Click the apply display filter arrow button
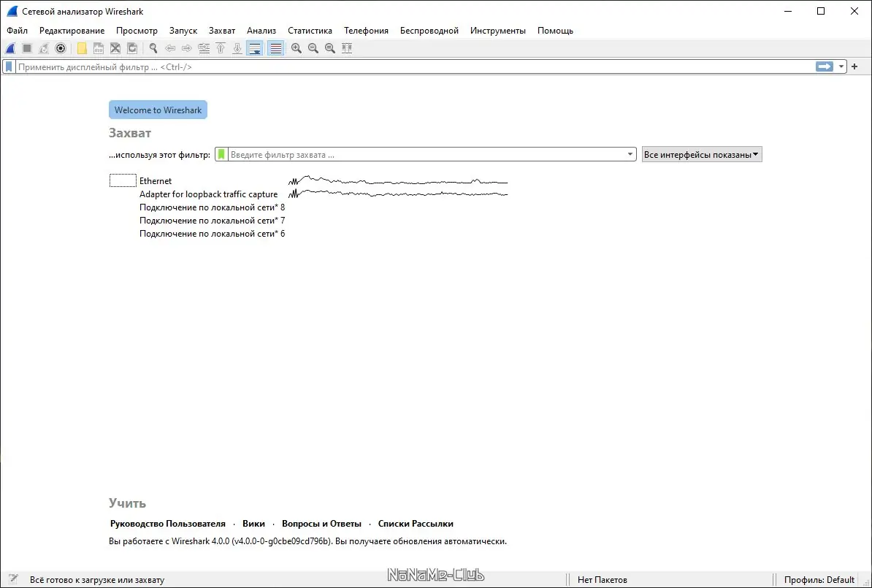 click(825, 66)
